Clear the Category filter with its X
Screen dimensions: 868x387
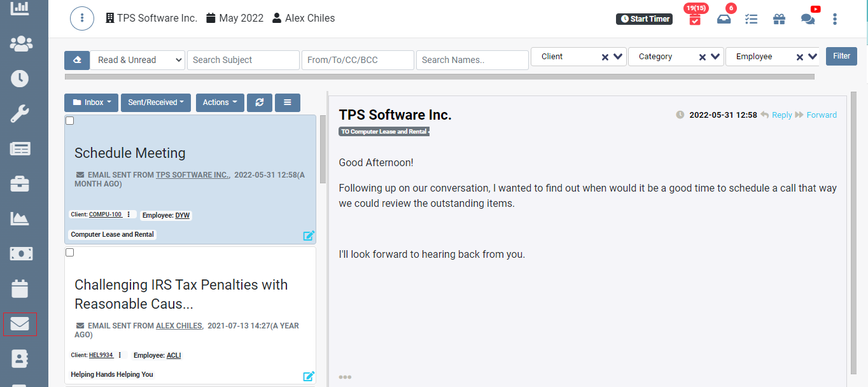click(703, 57)
